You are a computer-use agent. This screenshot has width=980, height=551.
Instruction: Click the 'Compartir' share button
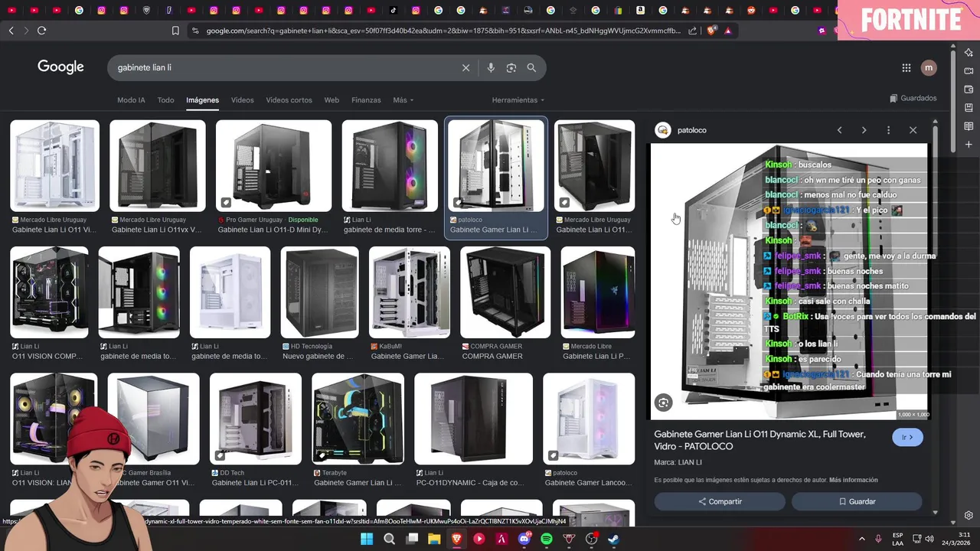point(720,501)
